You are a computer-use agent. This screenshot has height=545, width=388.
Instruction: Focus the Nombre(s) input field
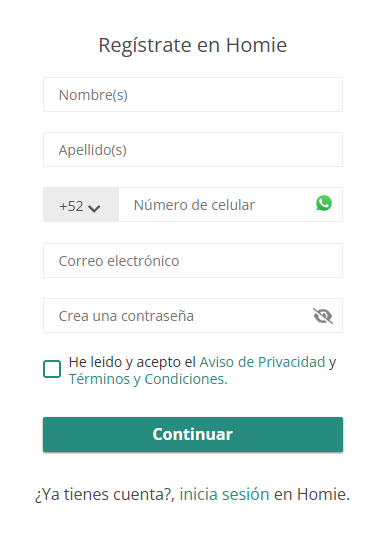pos(193,95)
